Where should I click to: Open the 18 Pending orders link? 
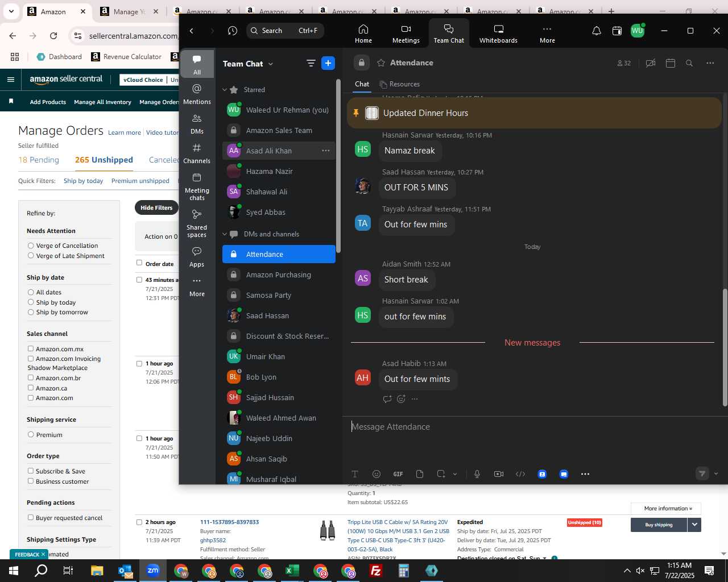pos(39,160)
